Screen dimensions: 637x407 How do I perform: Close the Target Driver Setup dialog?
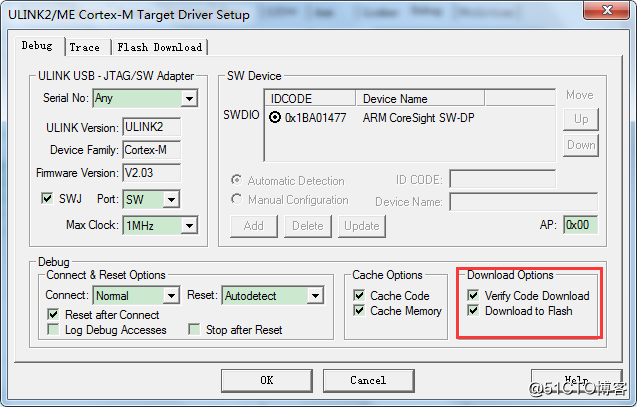(607, 10)
